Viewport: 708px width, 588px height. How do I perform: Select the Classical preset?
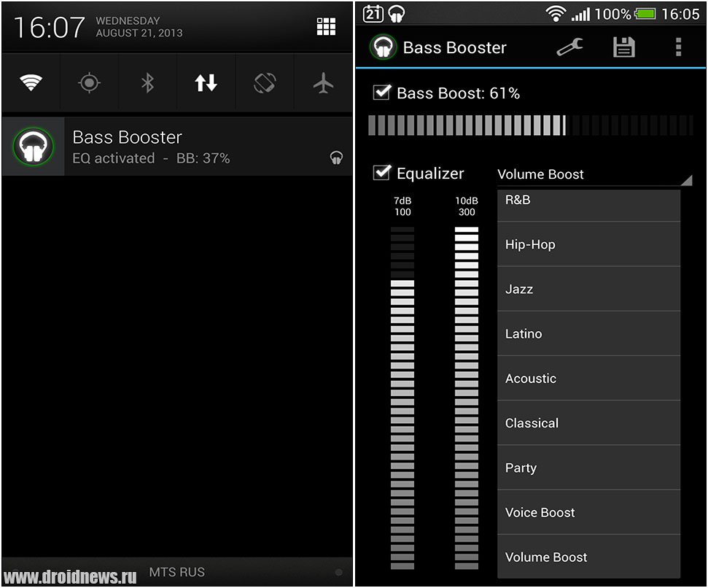pos(589,423)
